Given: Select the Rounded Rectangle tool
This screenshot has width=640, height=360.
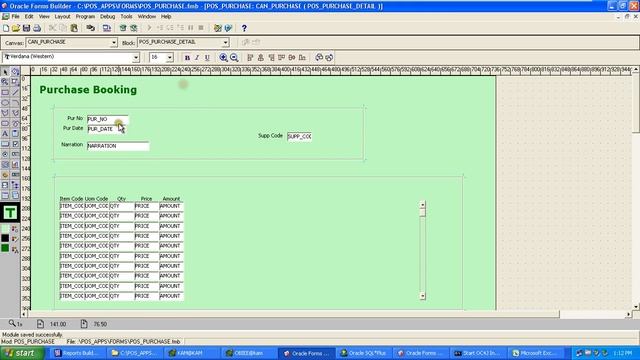Looking at the screenshot, I should coord(5,123).
